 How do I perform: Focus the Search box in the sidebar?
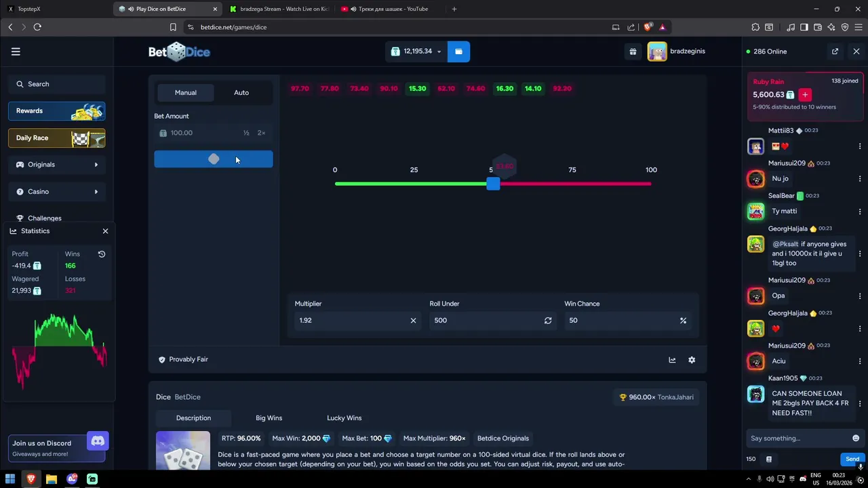[x=57, y=84]
